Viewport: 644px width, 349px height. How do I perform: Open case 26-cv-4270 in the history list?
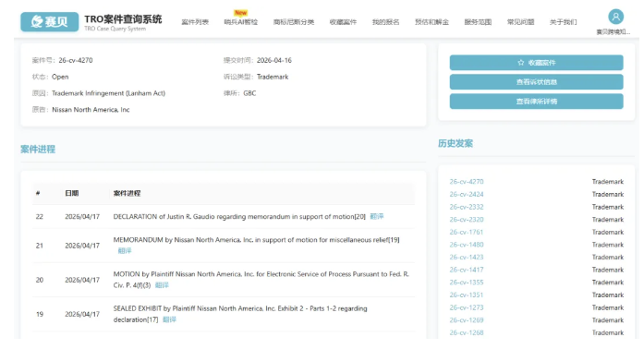pyautogui.click(x=467, y=182)
